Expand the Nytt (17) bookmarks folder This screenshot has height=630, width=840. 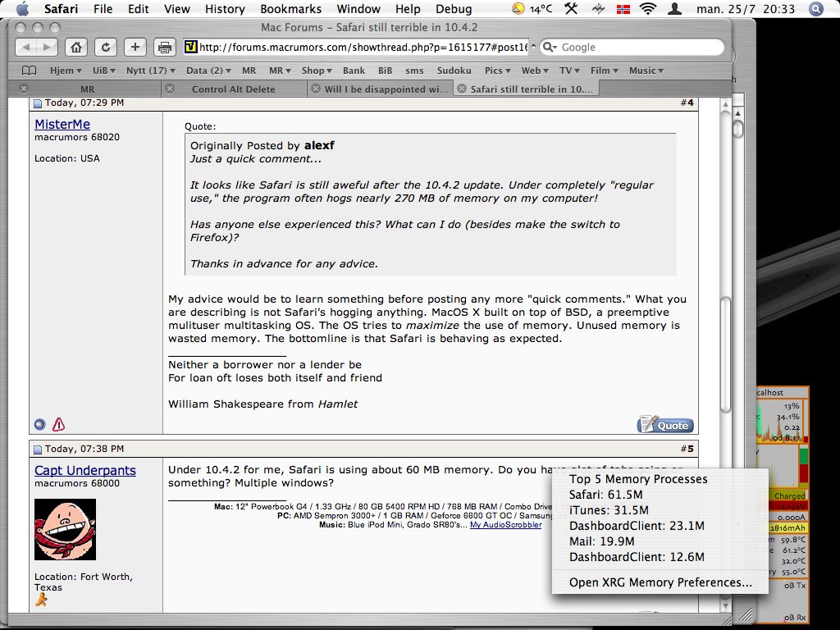(151, 71)
